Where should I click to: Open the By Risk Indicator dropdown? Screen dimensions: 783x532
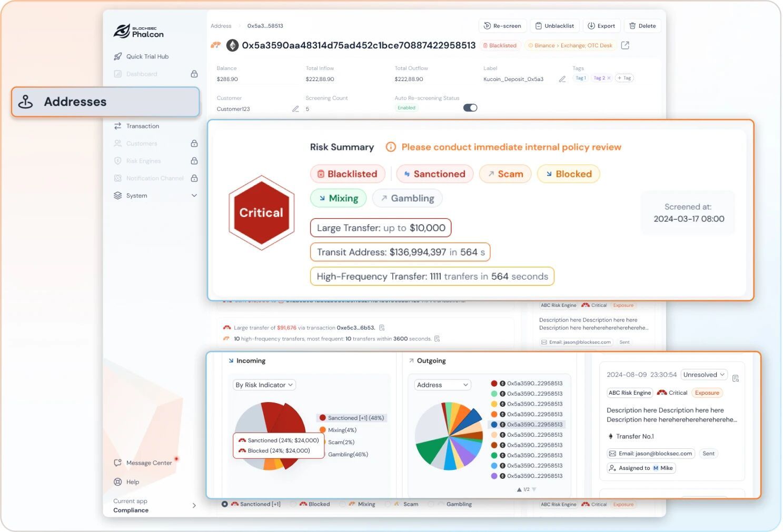(x=264, y=385)
